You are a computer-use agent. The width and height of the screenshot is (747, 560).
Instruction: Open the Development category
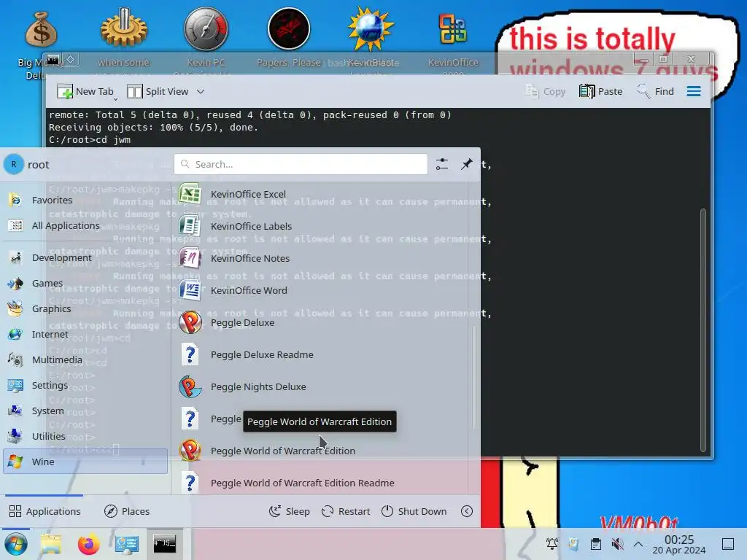85,257
